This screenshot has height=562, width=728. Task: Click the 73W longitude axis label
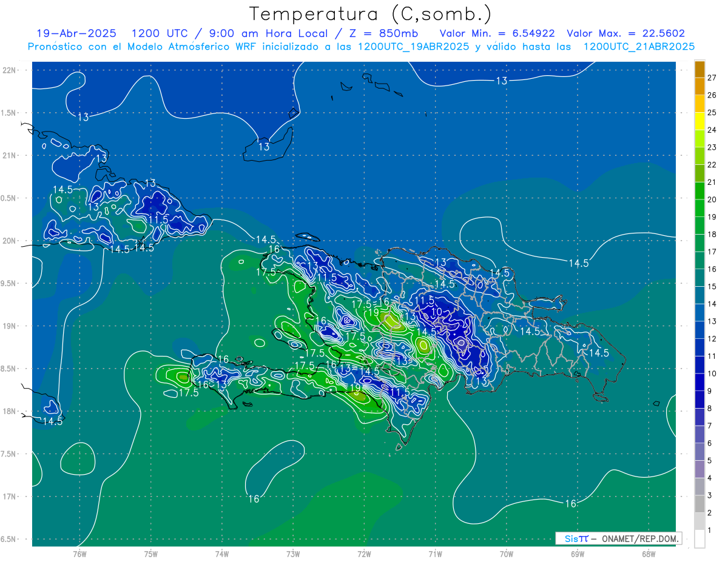coord(293,554)
